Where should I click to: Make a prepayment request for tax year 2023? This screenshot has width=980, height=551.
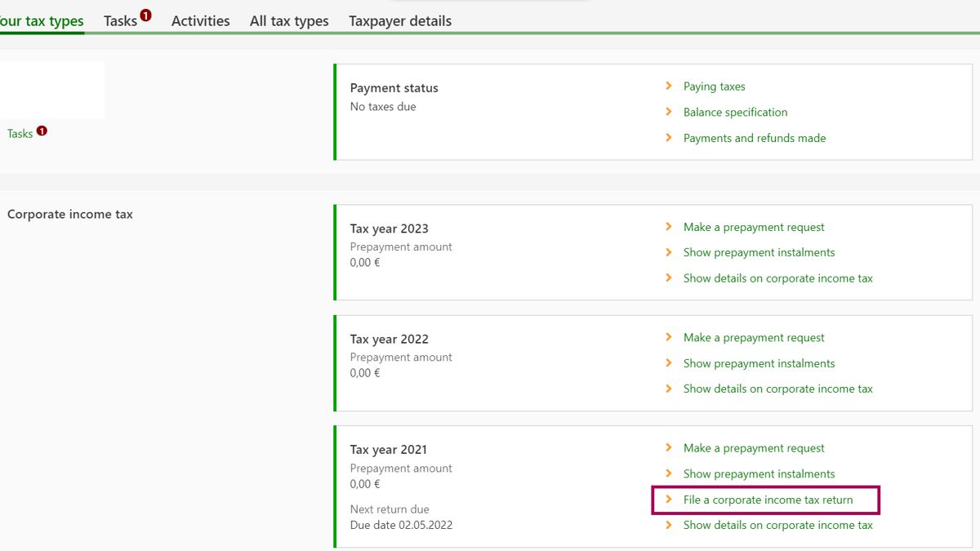coord(753,228)
